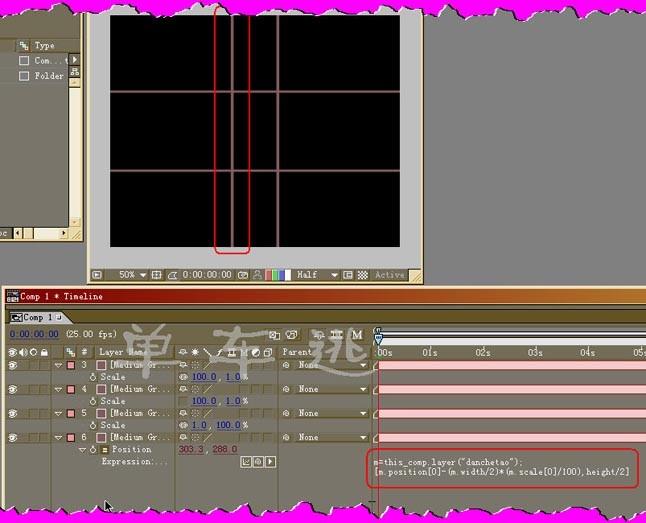646x523 pixels.
Task: Click the motion blur M switch in timeline
Action: pyautogui.click(x=358, y=334)
